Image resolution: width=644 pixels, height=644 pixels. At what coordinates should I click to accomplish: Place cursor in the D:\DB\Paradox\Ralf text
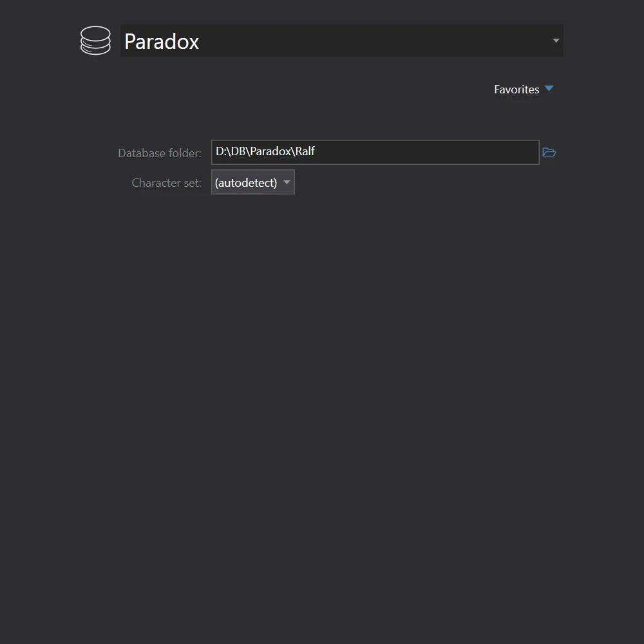click(x=265, y=152)
